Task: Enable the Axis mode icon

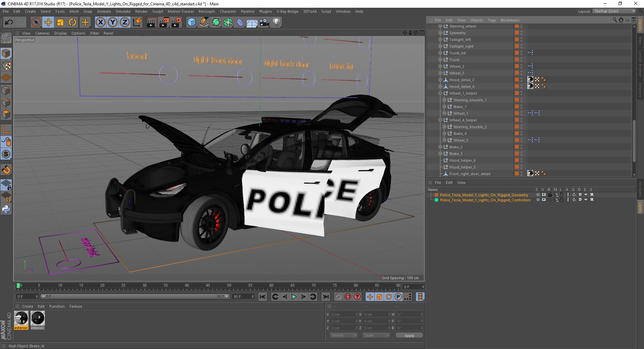Action: [x=6, y=130]
